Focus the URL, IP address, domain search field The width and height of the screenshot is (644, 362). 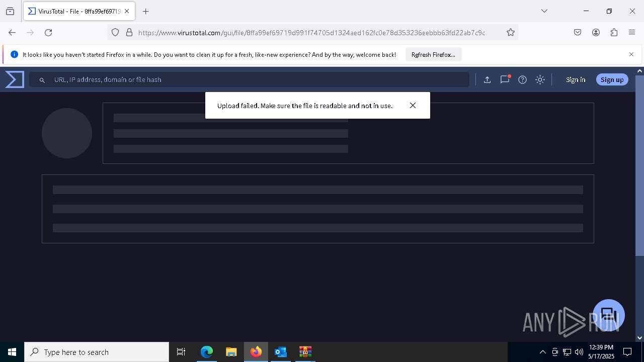pos(249,79)
